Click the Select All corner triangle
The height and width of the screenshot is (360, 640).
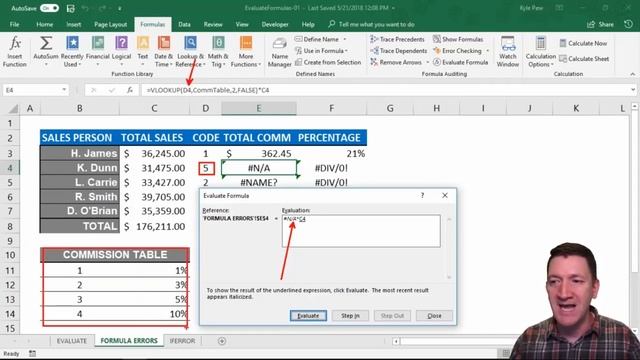(13, 109)
